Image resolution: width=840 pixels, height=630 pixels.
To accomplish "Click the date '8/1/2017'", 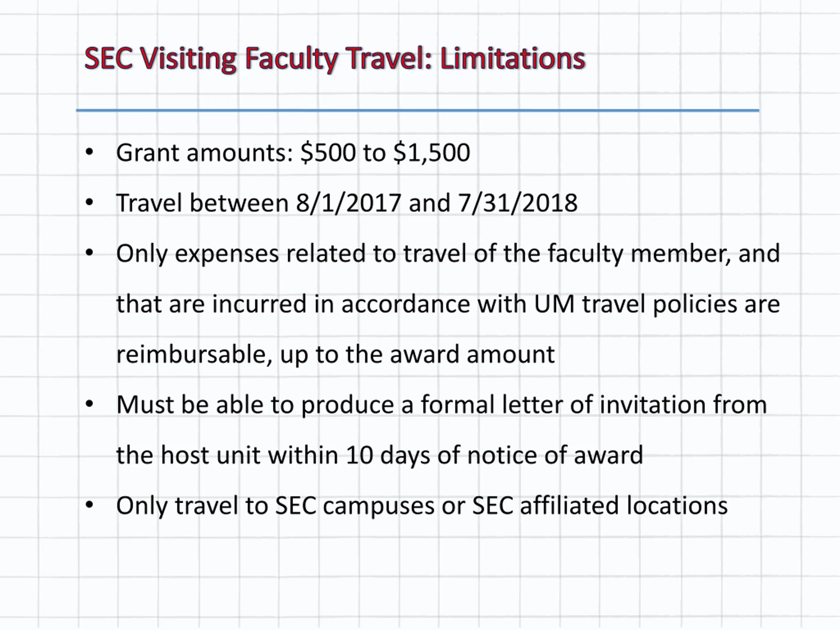I will (348, 203).
